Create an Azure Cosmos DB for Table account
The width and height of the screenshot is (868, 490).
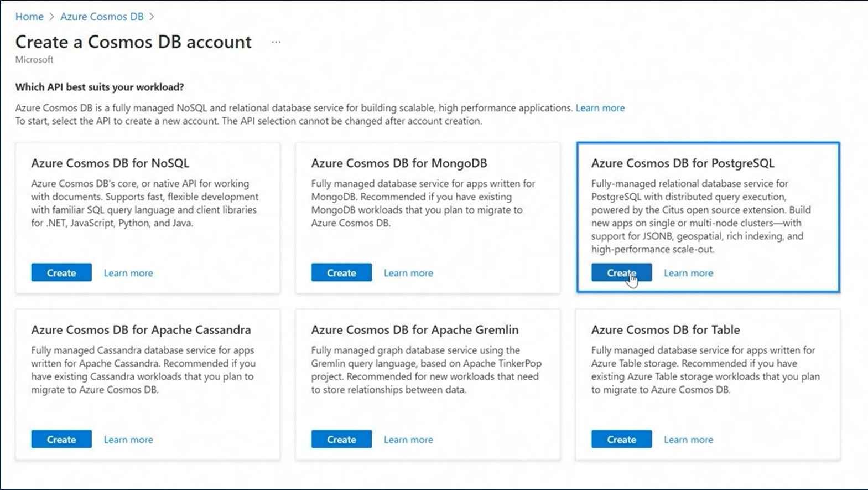(x=621, y=439)
